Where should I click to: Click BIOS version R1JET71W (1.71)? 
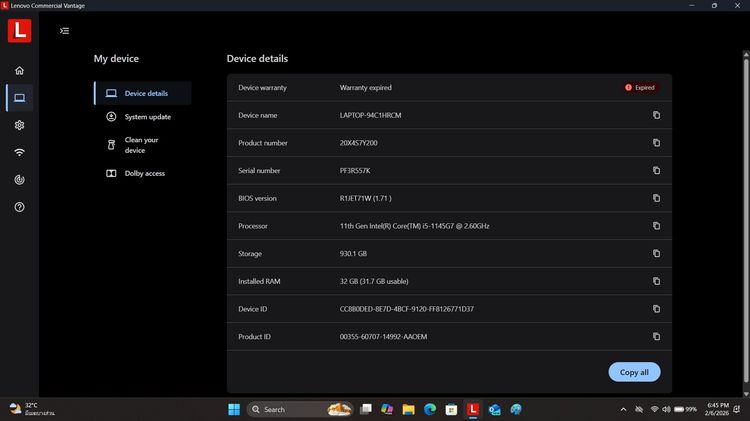tap(365, 198)
